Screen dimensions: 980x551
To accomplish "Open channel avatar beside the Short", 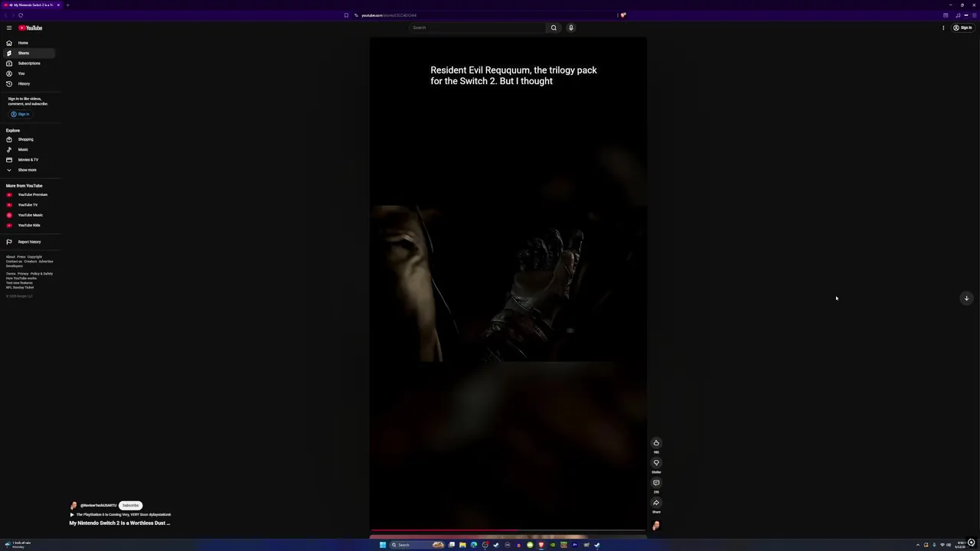I will [x=656, y=526].
